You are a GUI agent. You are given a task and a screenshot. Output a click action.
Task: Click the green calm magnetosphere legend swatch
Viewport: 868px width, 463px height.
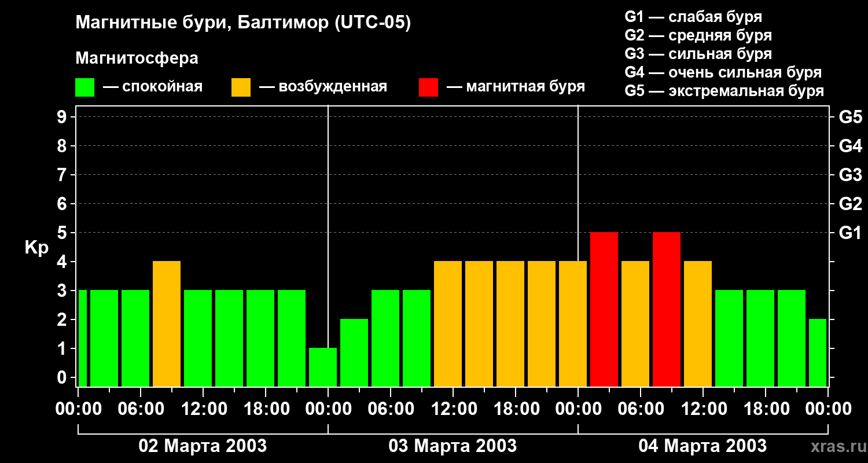click(x=85, y=87)
